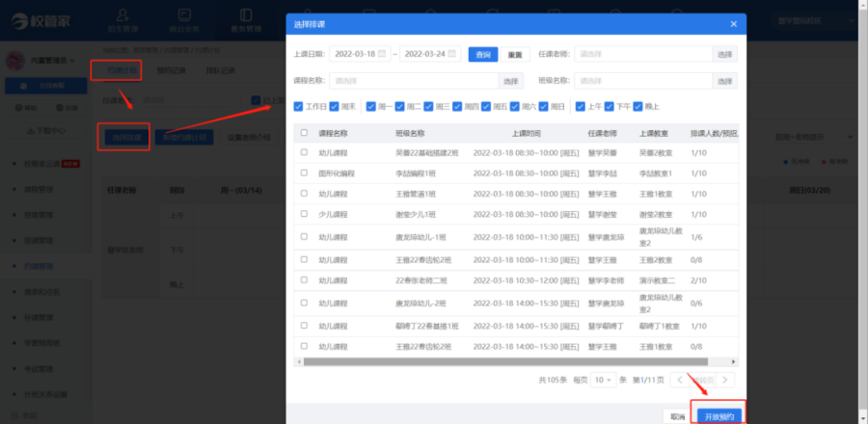Open calendar icon for start date 2022-03-18

(383, 54)
